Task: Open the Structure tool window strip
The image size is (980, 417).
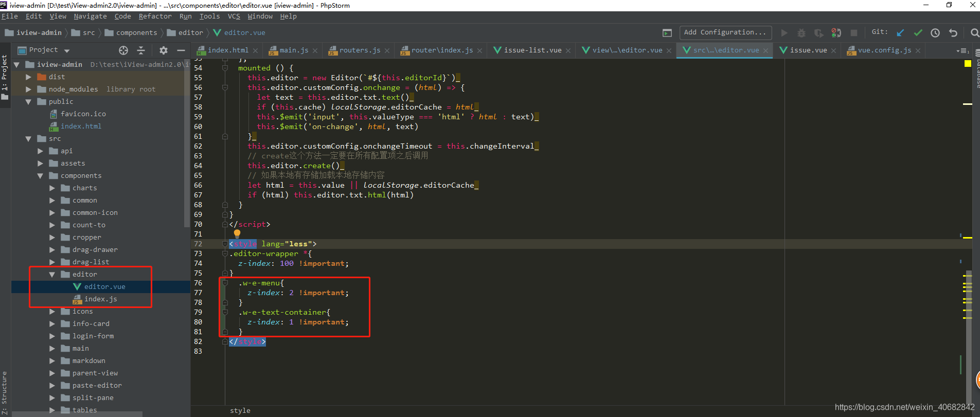Action: pyautogui.click(x=5, y=393)
